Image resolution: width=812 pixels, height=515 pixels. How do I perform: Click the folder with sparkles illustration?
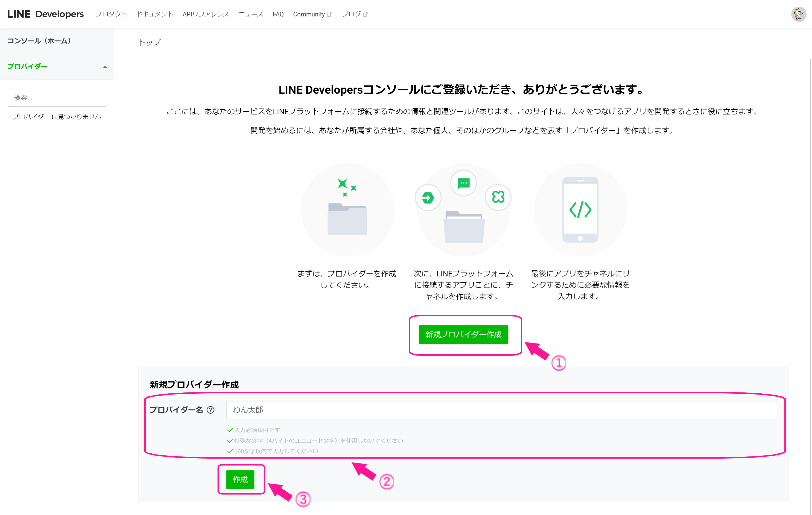tap(347, 210)
